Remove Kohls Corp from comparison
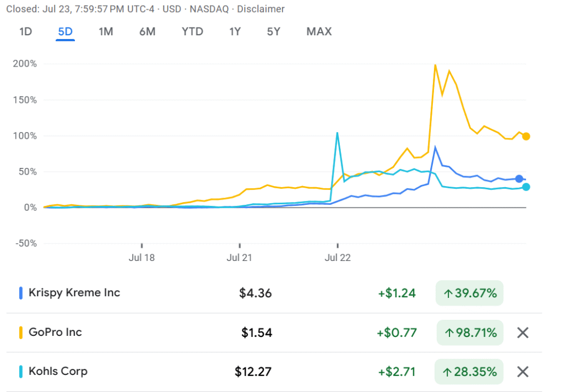Viewport: 564px width, 392px height. point(523,372)
